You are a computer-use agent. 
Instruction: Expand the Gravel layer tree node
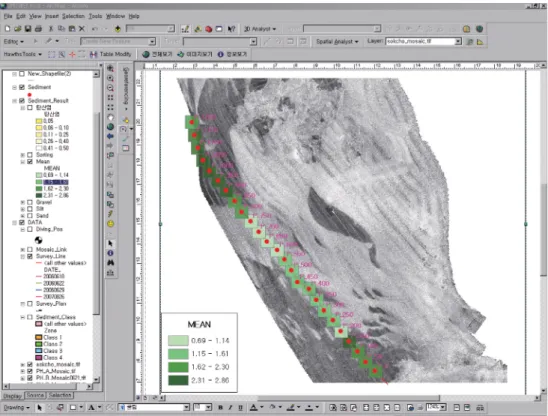23,202
